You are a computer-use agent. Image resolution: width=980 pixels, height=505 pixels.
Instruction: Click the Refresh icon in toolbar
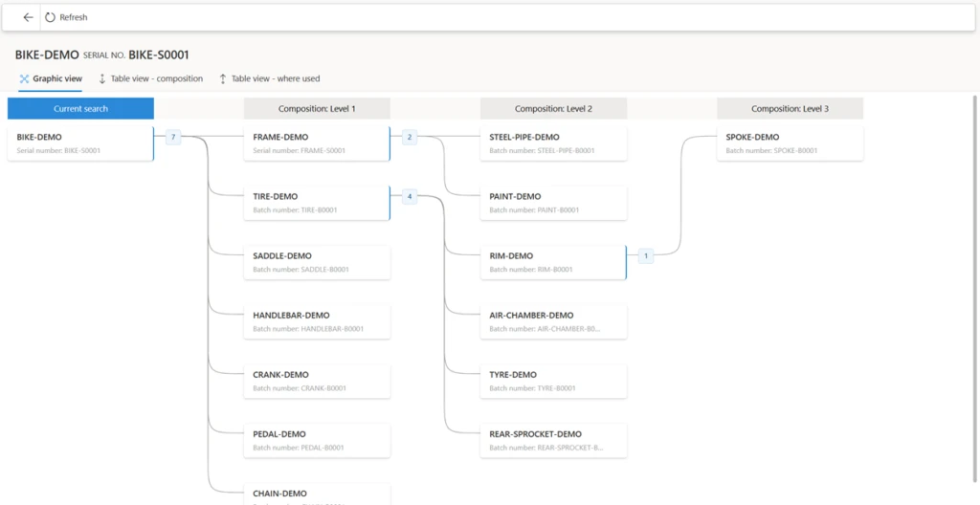(x=51, y=17)
